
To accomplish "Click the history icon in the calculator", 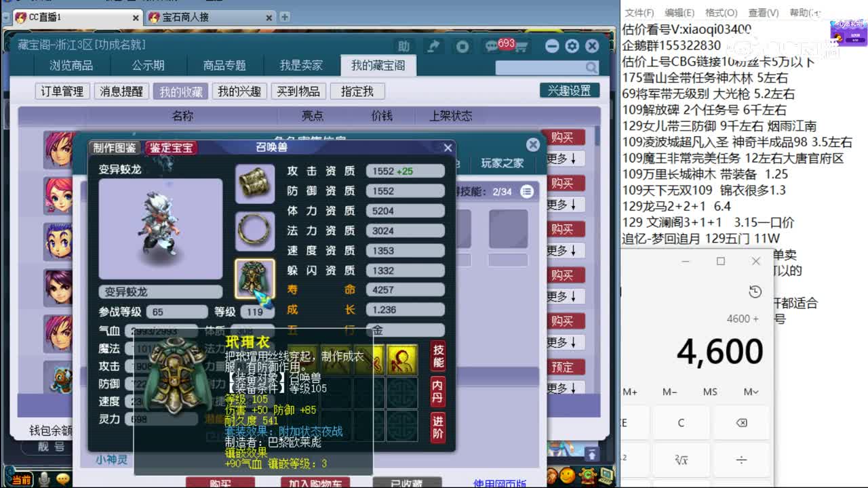I will [x=753, y=292].
